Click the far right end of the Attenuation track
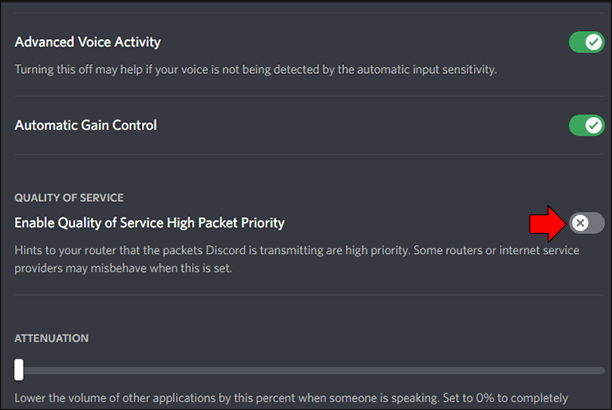Viewport: 612px width, 410px height. pyautogui.click(x=601, y=371)
